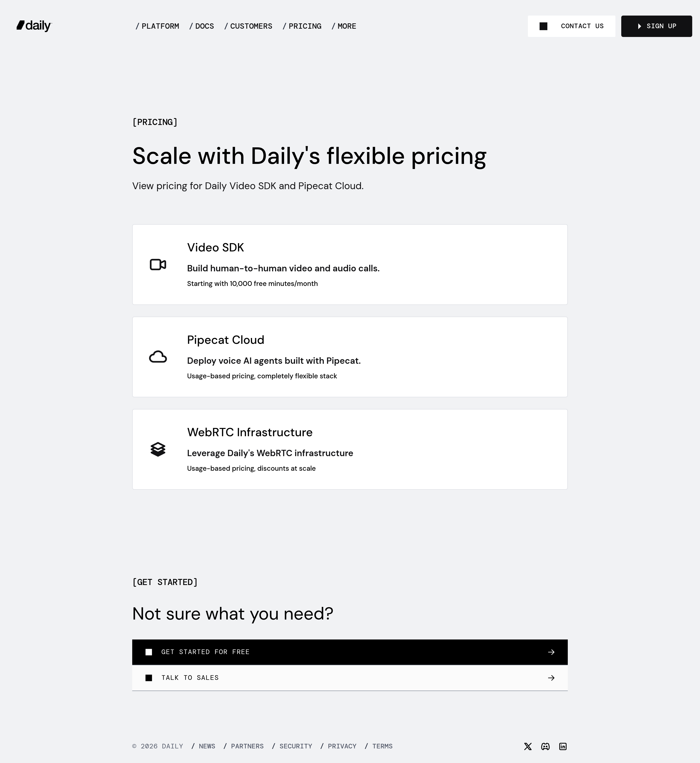Open the Terms footer link
The height and width of the screenshot is (763, 700).
pos(382,746)
